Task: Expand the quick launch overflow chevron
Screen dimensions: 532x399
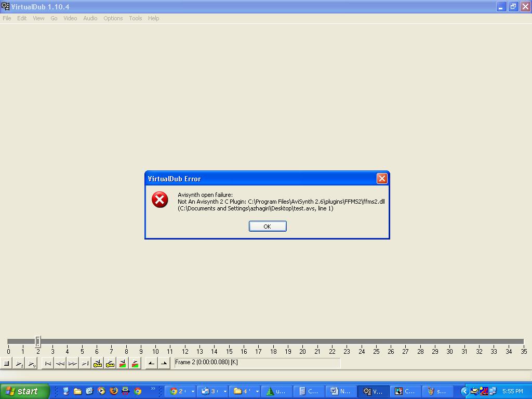Action: (153, 389)
